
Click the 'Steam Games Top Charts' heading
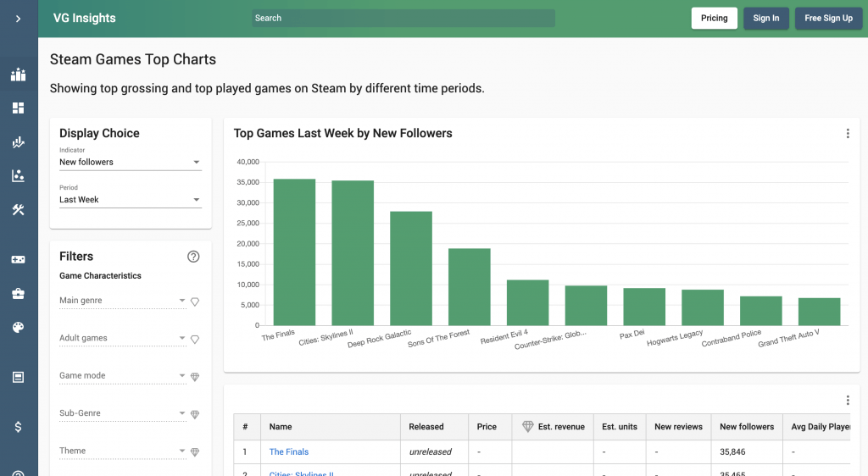pyautogui.click(x=133, y=59)
